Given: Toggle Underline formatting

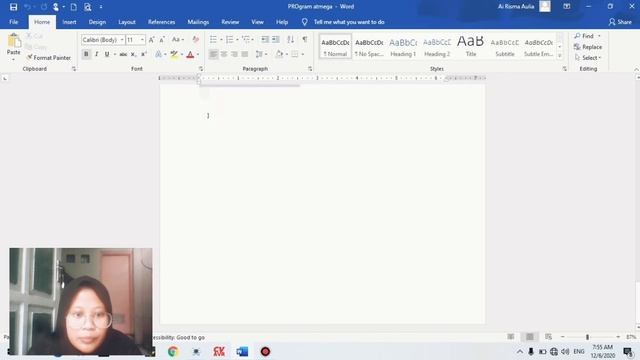Looking at the screenshot, I should [x=107, y=54].
